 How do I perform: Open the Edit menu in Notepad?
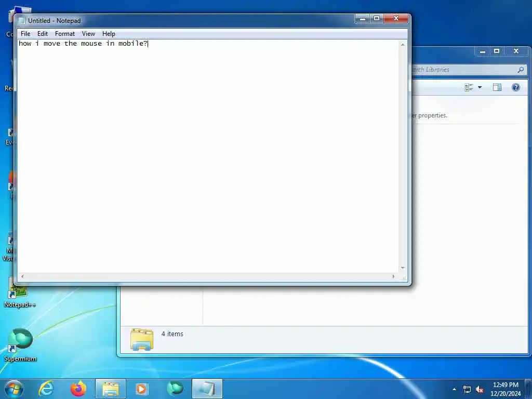(43, 34)
